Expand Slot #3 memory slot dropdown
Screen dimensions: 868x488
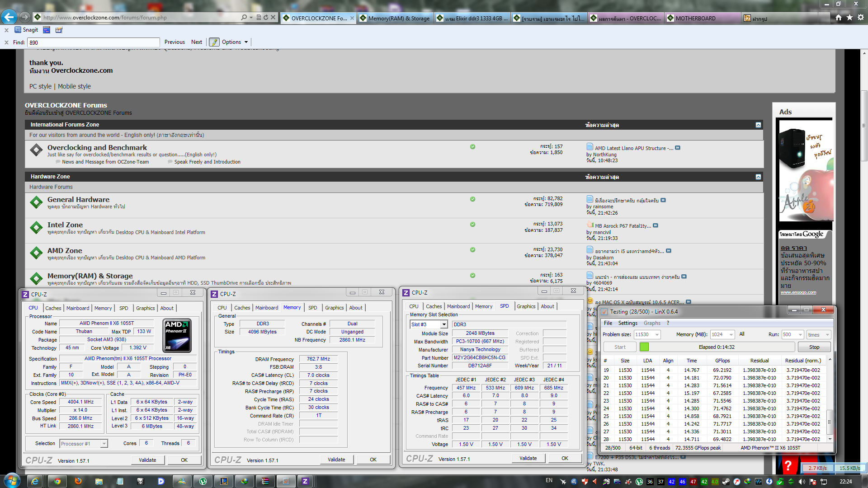[444, 324]
